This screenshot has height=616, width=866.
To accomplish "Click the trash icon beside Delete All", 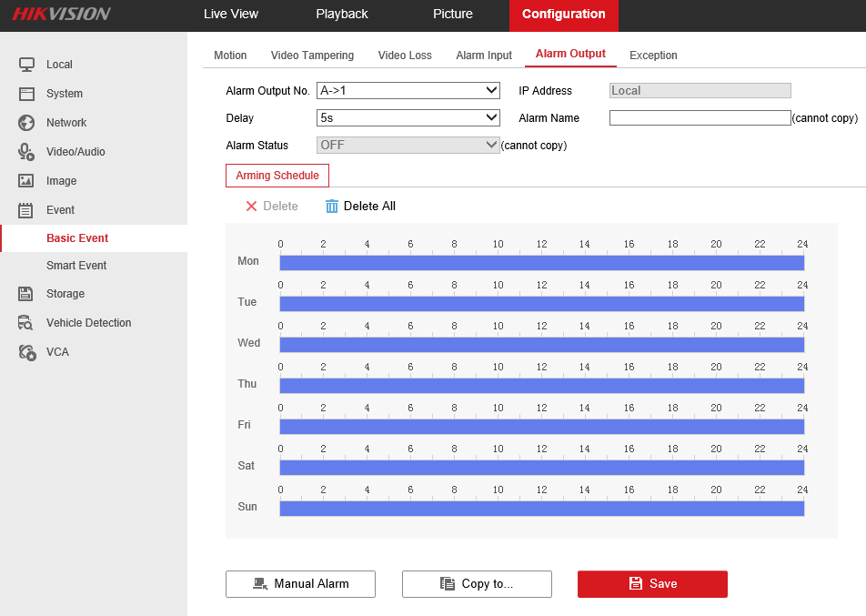I will [x=332, y=207].
